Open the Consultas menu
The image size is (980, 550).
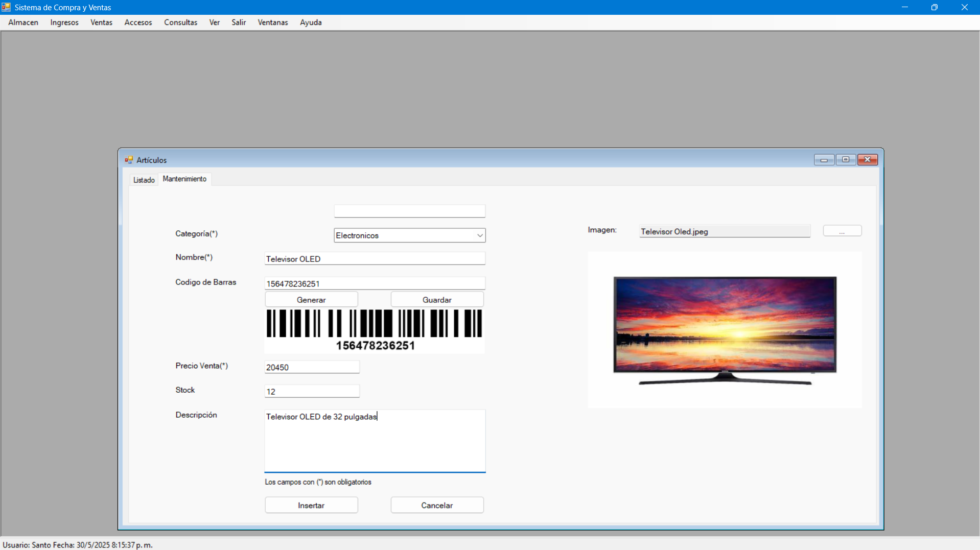pyautogui.click(x=180, y=22)
